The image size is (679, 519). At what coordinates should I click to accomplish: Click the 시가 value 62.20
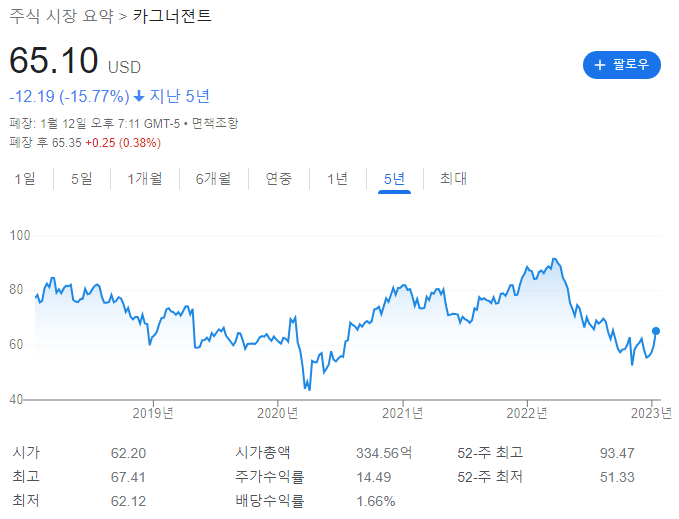coord(128,453)
